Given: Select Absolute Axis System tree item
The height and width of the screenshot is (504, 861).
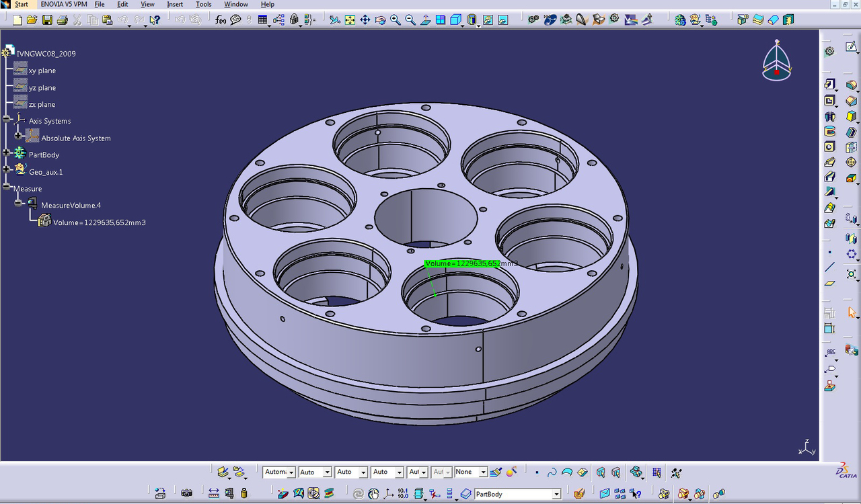Looking at the screenshot, I should [x=76, y=138].
